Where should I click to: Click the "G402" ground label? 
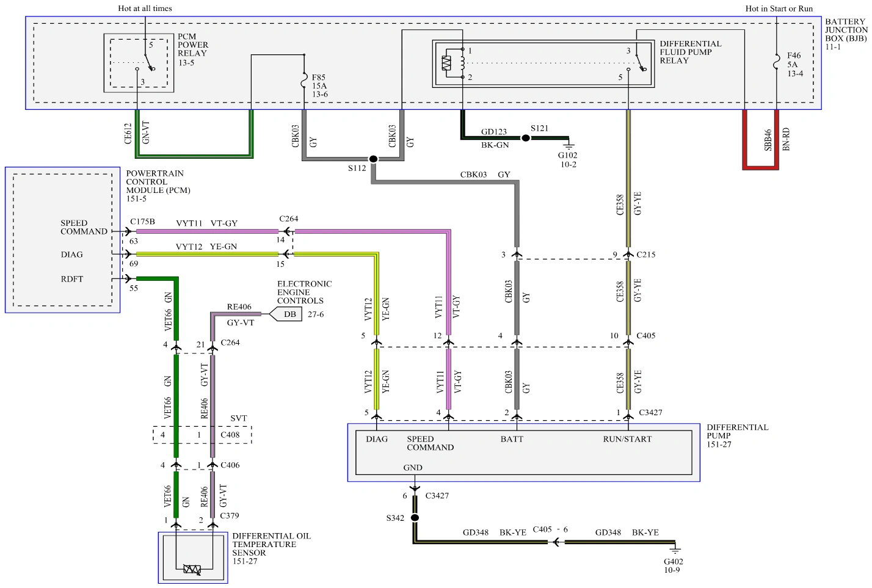point(674,562)
